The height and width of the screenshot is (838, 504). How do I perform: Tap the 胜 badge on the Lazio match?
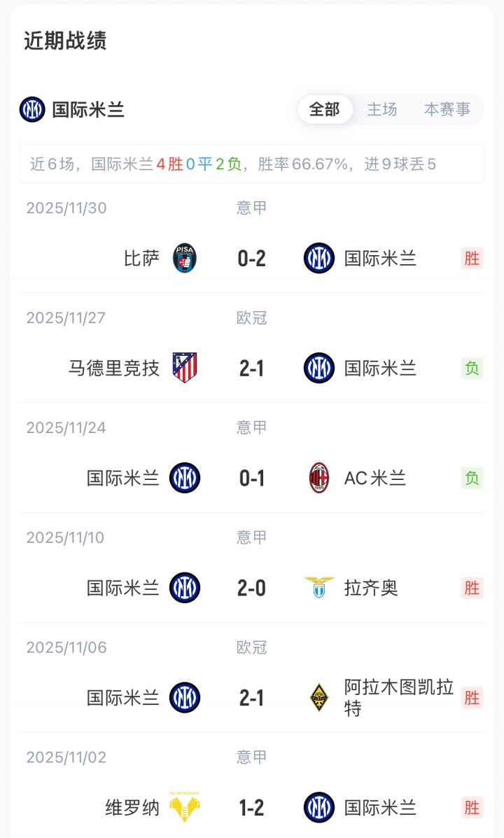click(x=472, y=588)
